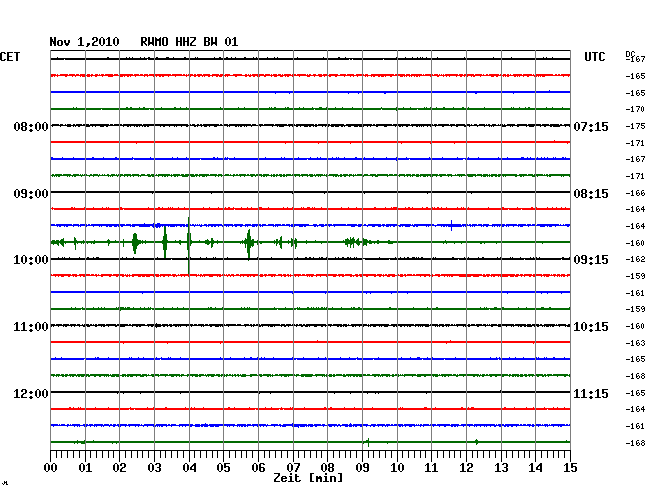This screenshot has width=650, height=494.
Task: Click the "08:15" UTC time label
Action: 591,194
